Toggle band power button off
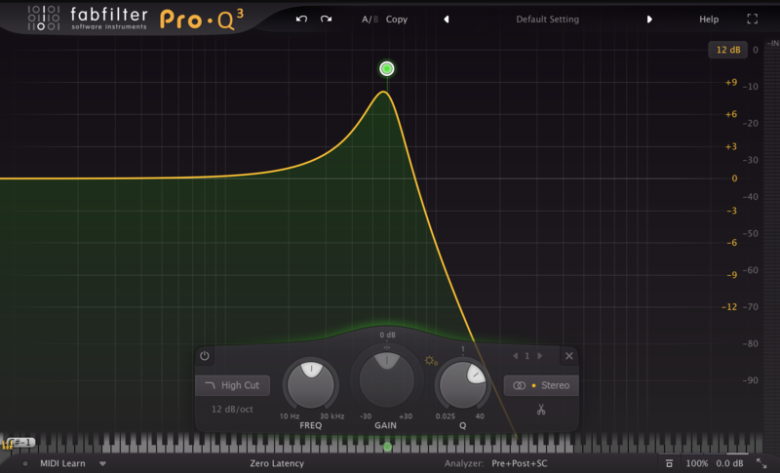This screenshot has height=473, width=780. point(204,356)
